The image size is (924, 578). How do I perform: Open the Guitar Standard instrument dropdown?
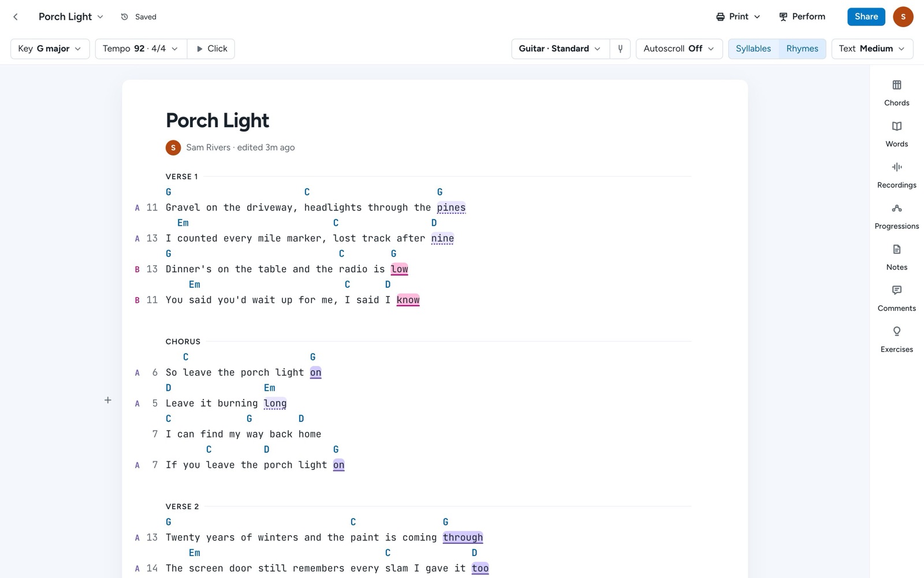click(x=560, y=49)
